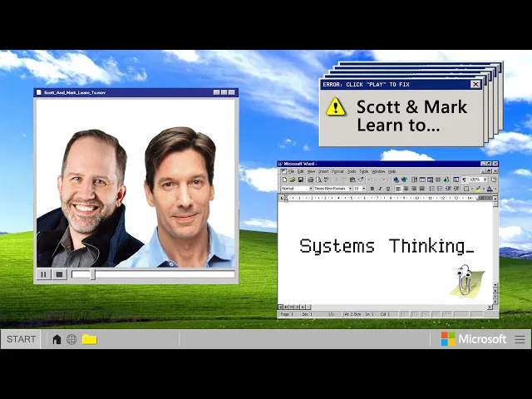Click the Font Color A button
Viewport: 532px width, 399px height.
[490, 189]
